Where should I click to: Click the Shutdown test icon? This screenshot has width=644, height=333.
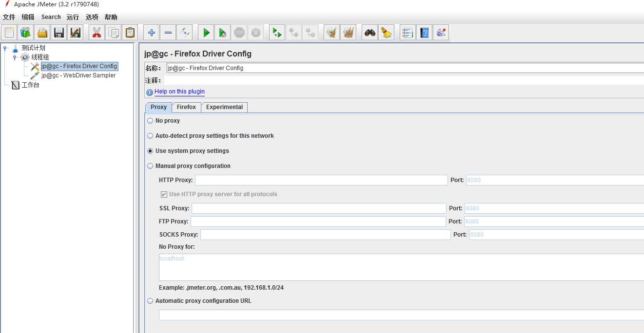click(256, 33)
